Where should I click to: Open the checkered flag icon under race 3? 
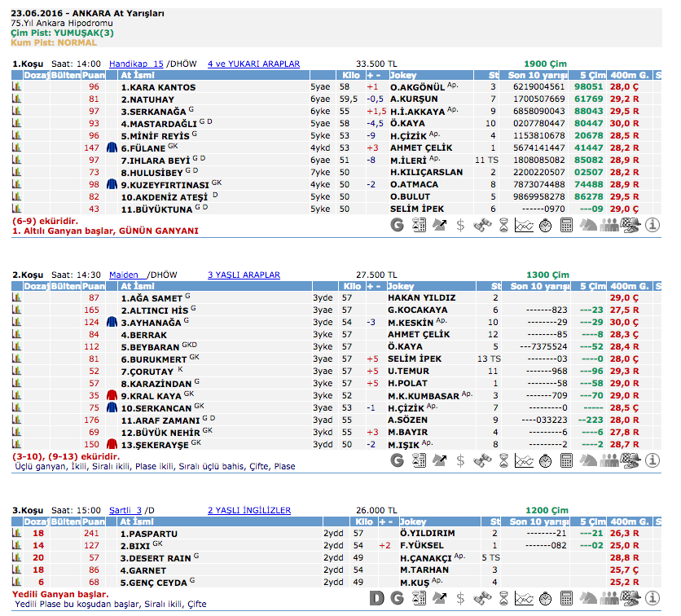[x=630, y=599]
